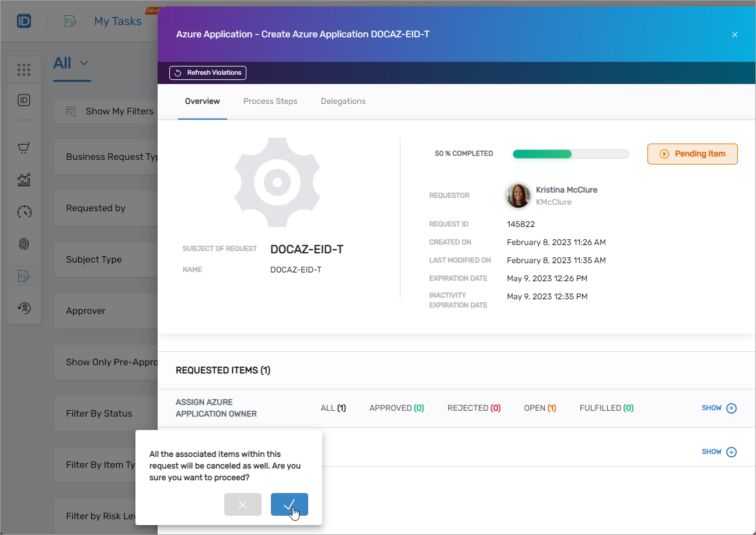Screen dimensions: 756x535
Task: Expand Assign Azure Application Owner with Show
Action: tap(719, 408)
